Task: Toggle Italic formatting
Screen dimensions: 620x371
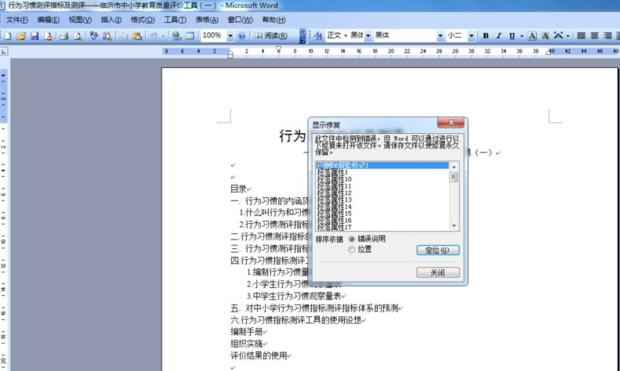Action: click(x=499, y=36)
